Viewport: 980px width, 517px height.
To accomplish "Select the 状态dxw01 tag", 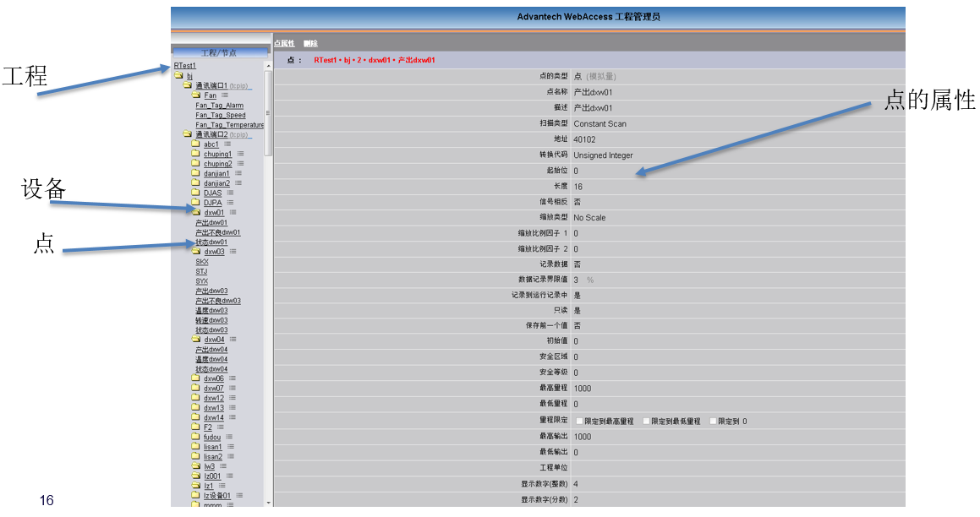I will point(211,242).
